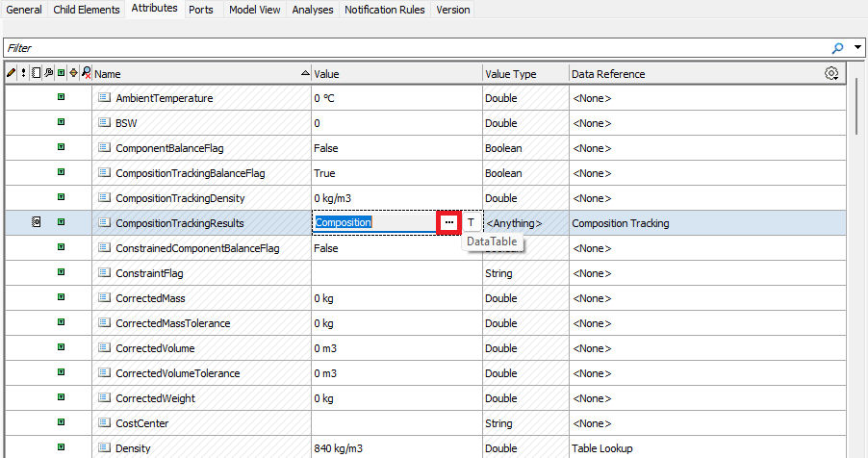This screenshot has height=458, width=868.
Task: Click green square icon in CompositionTrackingResults row
Action: tap(61, 221)
